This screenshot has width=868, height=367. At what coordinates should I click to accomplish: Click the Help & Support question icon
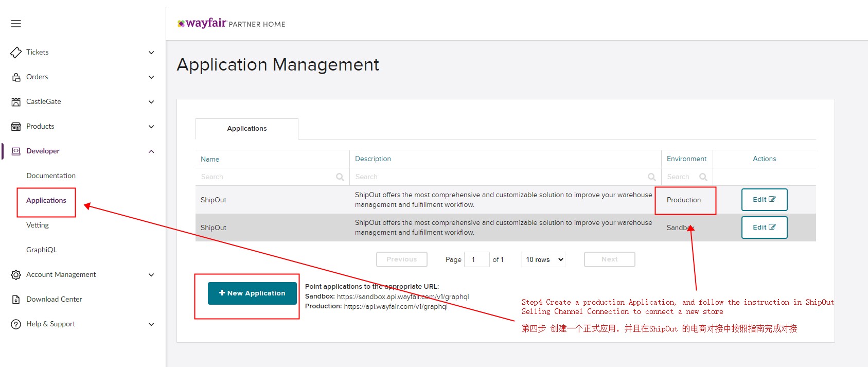coord(16,324)
